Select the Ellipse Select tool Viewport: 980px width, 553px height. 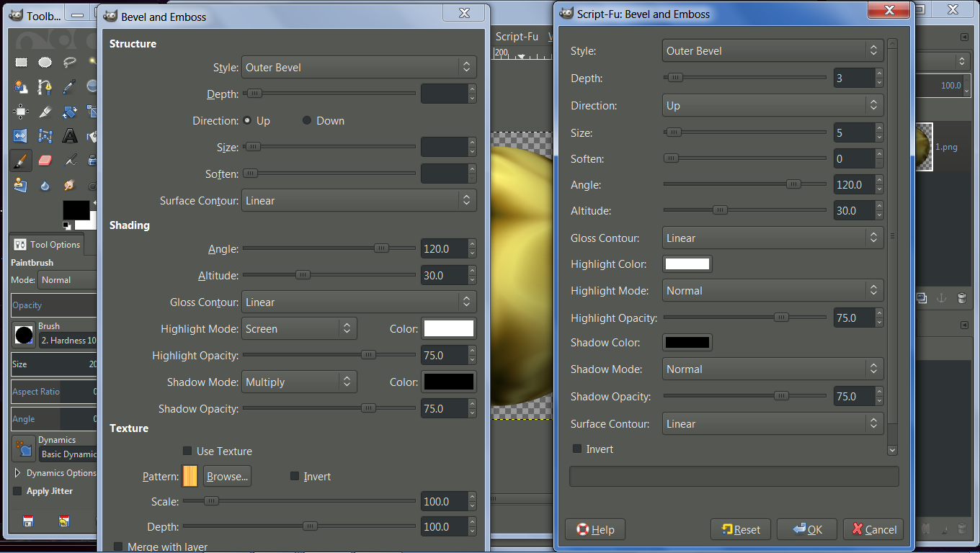pos(45,63)
